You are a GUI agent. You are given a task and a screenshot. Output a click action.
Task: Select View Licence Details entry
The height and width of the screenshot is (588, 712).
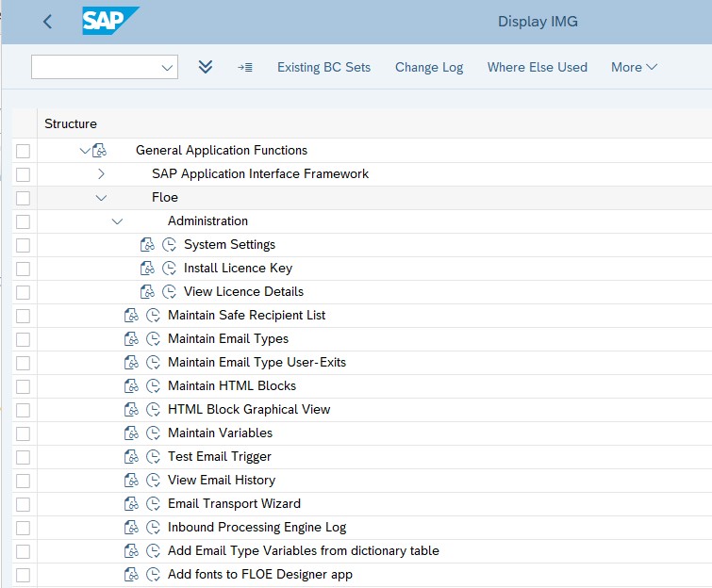(243, 291)
